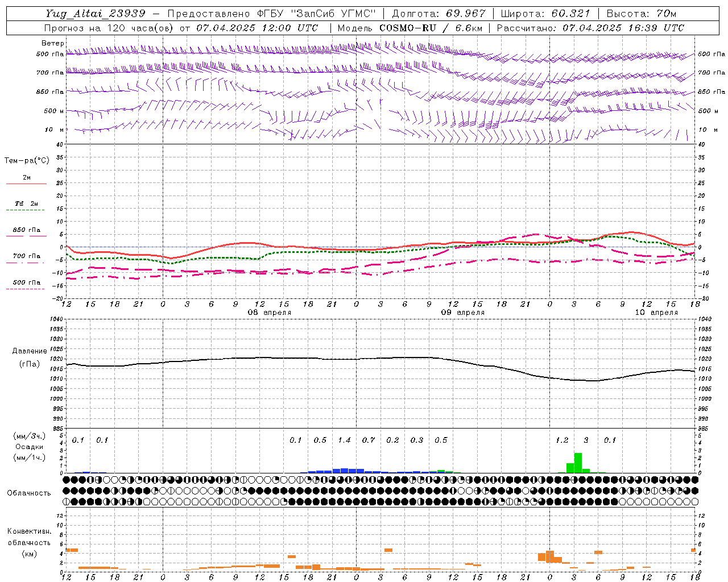Click the Широта: 60.321 header field
The height and width of the screenshot is (582, 728).
pyautogui.click(x=545, y=13)
